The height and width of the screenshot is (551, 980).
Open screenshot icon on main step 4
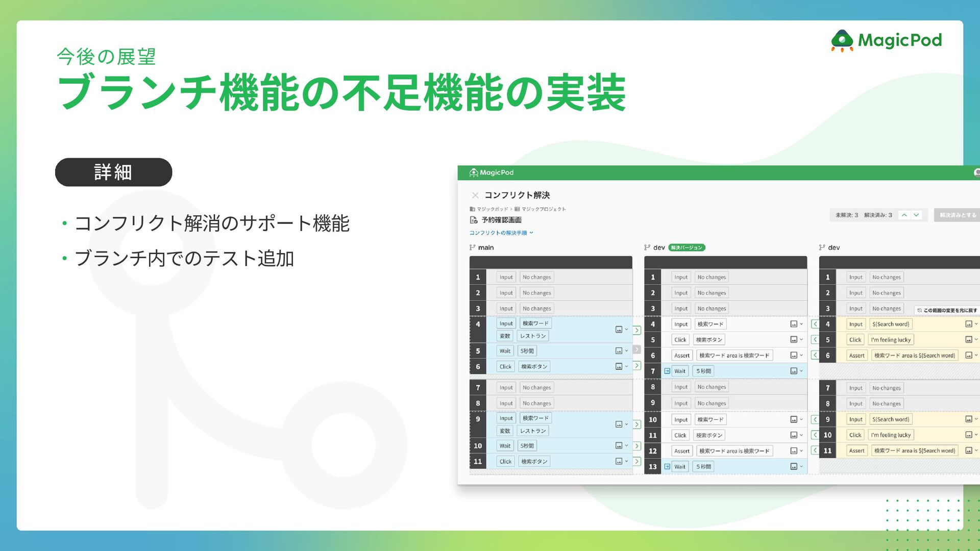pyautogui.click(x=619, y=330)
